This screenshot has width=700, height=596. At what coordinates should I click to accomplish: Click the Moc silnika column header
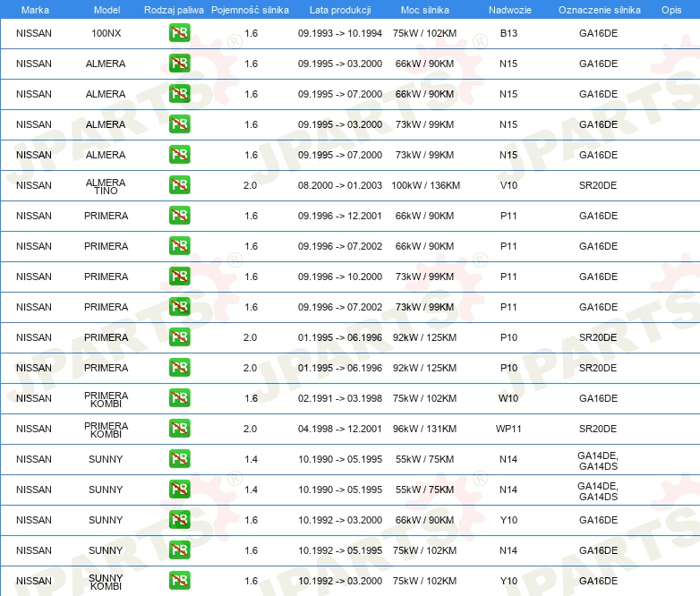tap(424, 10)
